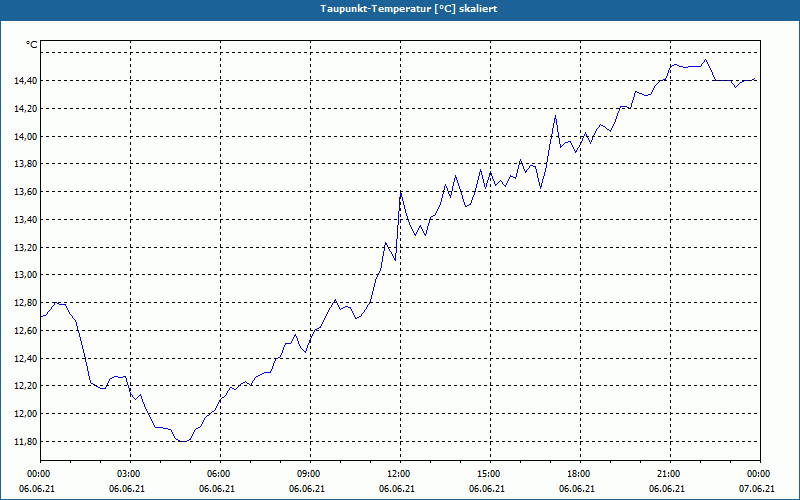Click the 09:00 time label
The image size is (800, 500).
point(308,474)
